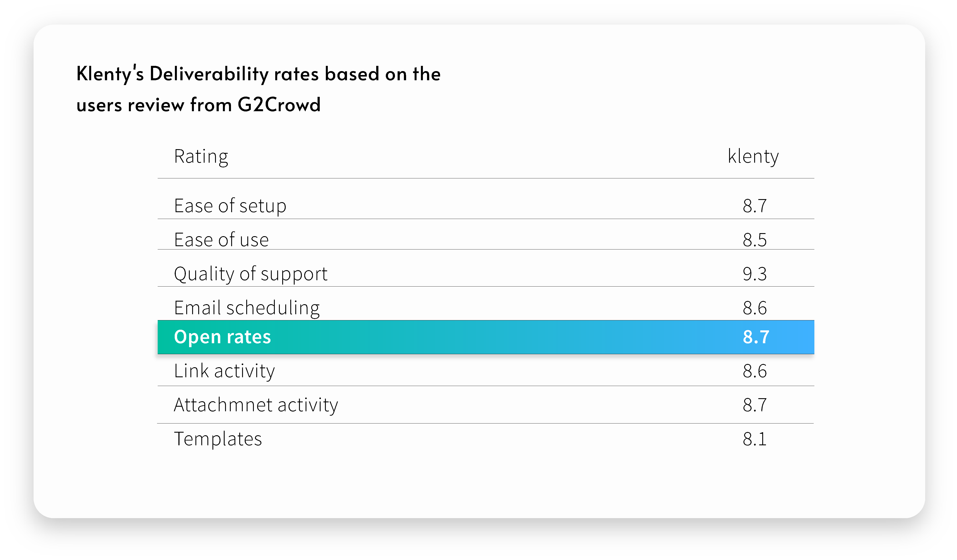This screenshot has height=560, width=957.
Task: Select the "Attachmnet activity" row label
Action: pyautogui.click(x=256, y=405)
